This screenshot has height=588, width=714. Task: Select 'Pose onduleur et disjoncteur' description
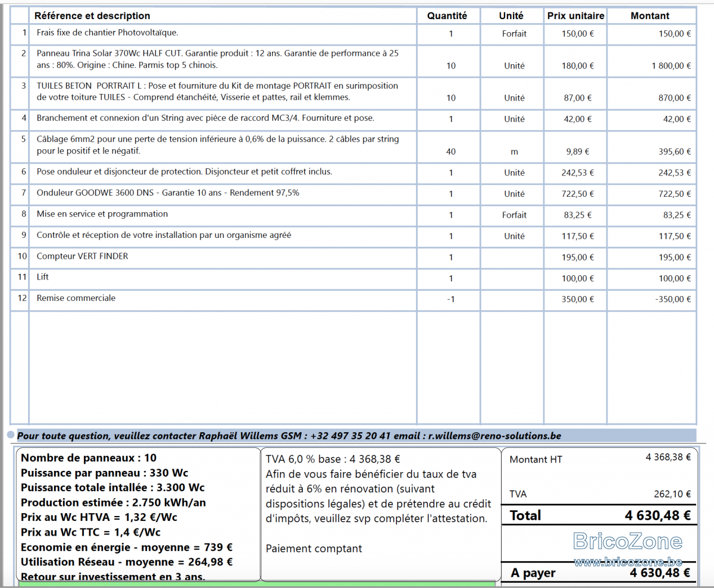pos(184,172)
